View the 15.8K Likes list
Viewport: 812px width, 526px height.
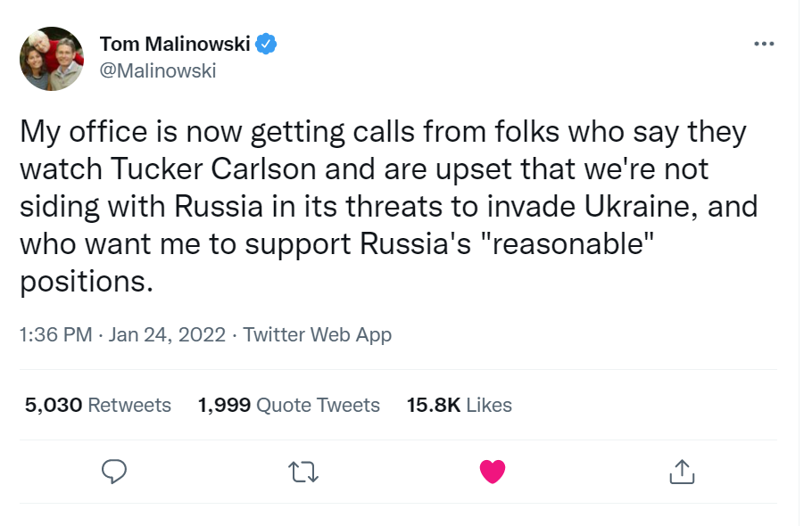460,405
